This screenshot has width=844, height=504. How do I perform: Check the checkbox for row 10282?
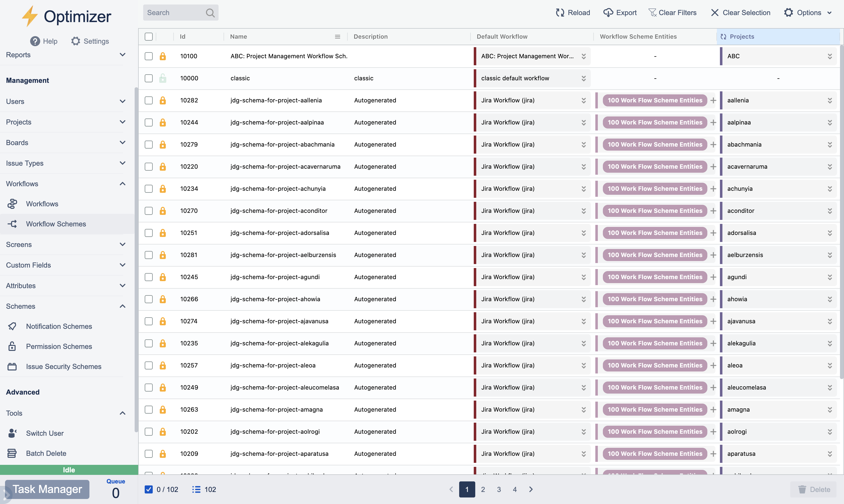coord(148,100)
